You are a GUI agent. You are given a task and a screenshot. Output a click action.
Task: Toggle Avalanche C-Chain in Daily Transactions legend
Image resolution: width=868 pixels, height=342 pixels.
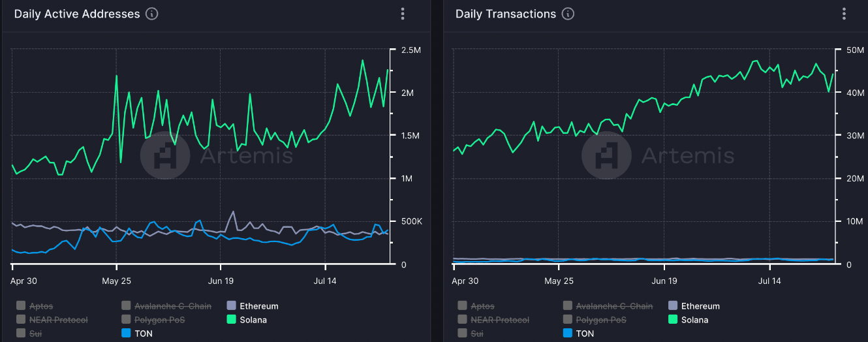608,305
